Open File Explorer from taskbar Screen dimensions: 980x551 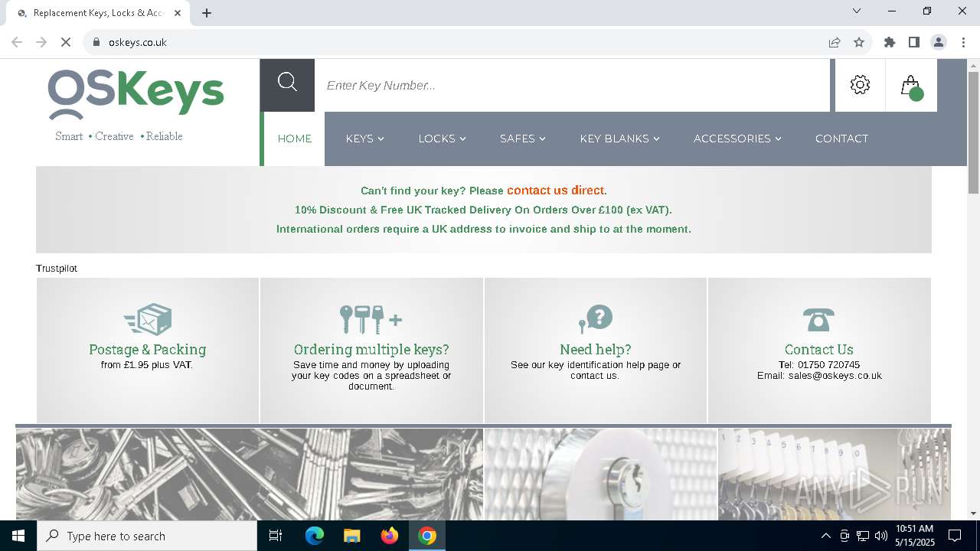(351, 536)
